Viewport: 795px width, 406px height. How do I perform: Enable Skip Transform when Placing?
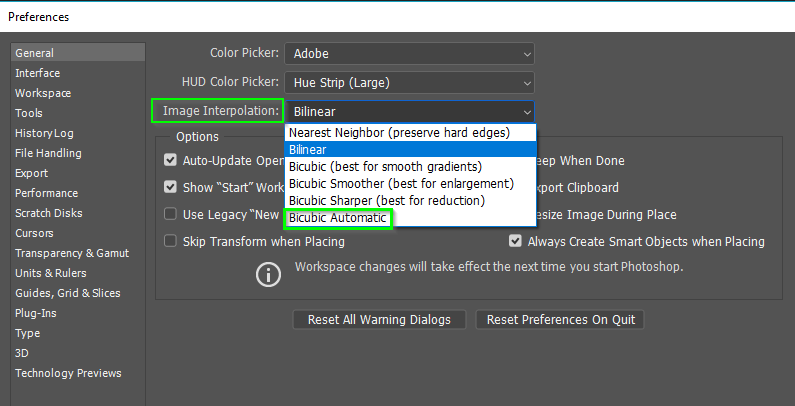click(171, 241)
